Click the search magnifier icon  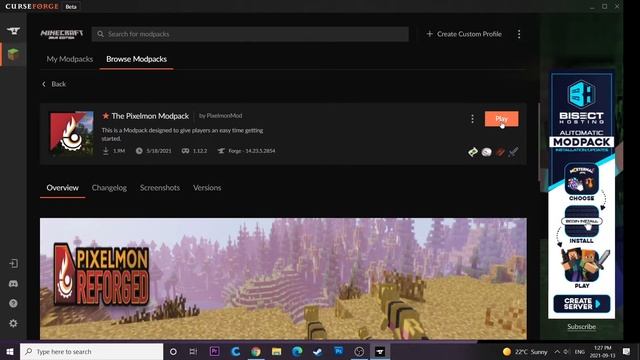tap(100, 34)
